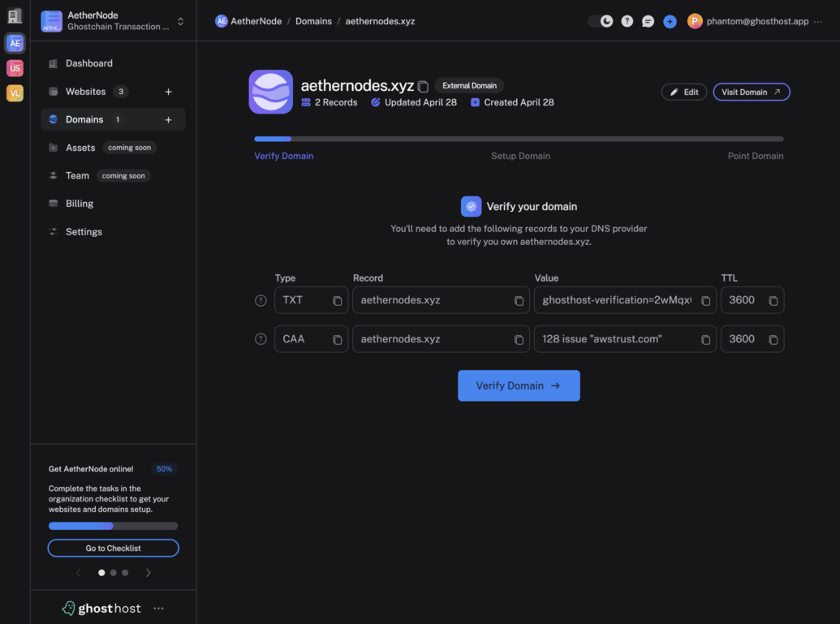
Task: Click the domain setup progress bar
Action: coord(519,139)
